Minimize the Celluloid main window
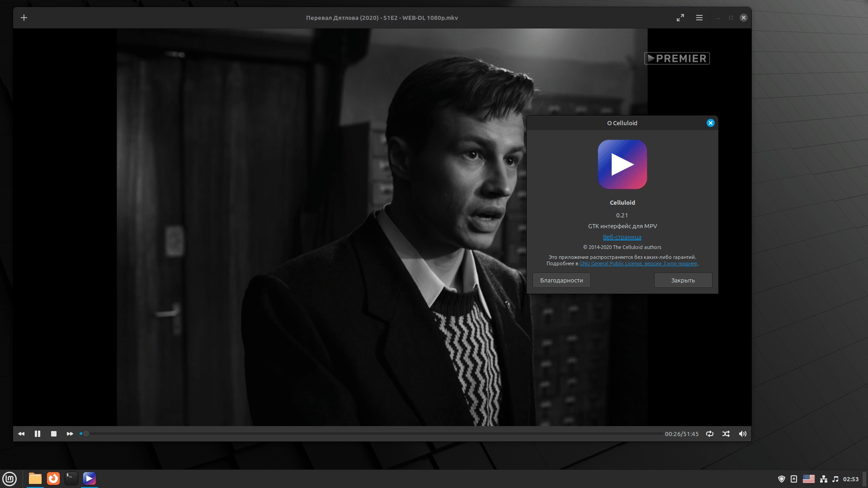 click(x=718, y=18)
